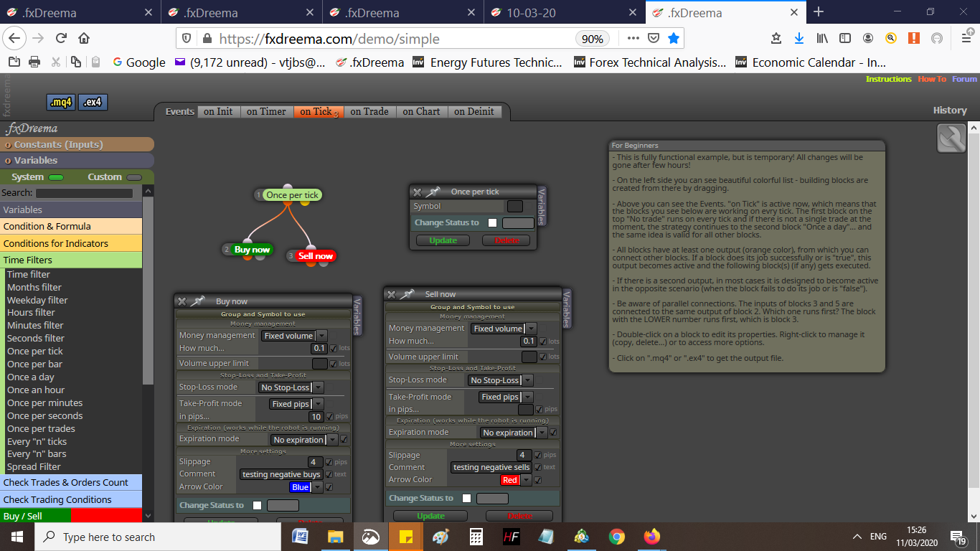The image size is (980, 551).
Task: Open the 10-03-20 browser tab
Action: click(x=565, y=13)
